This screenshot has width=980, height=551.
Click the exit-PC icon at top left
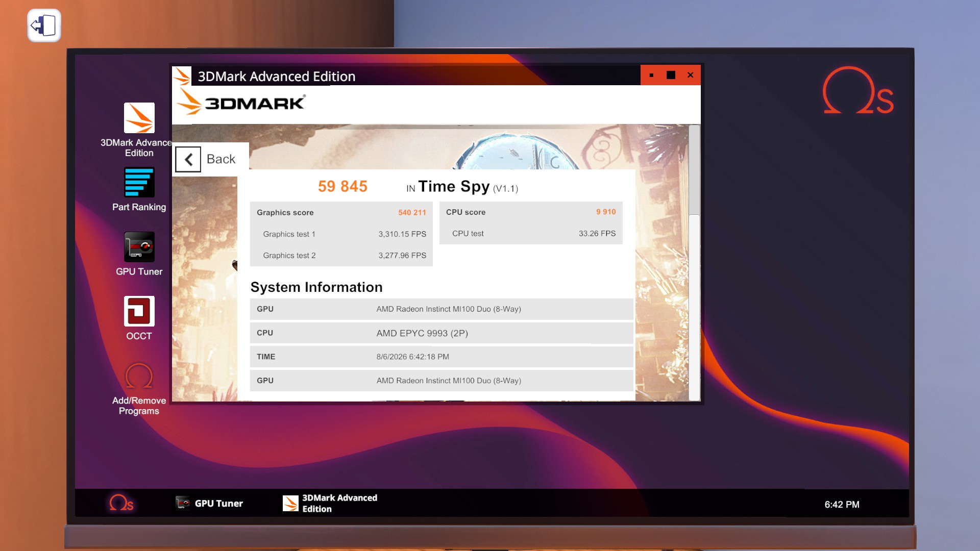point(44,26)
